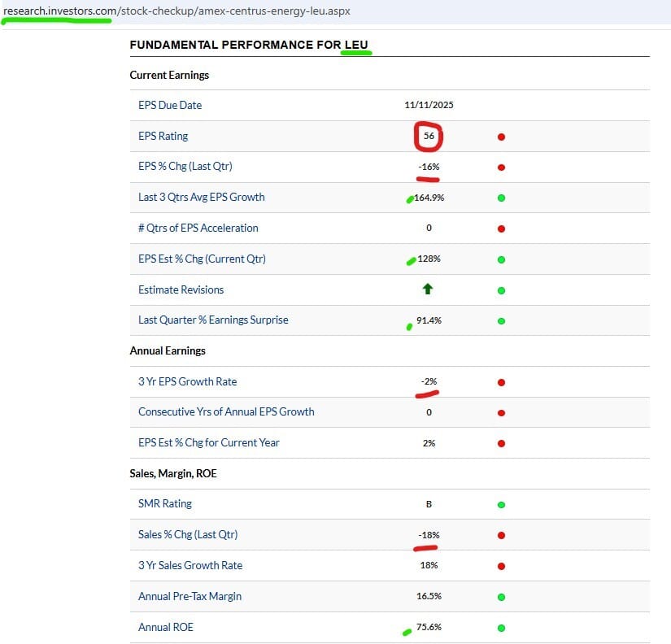This screenshot has height=644, width=671.
Task: Select the EPS due date value 11/11/2025
Action: [429, 105]
